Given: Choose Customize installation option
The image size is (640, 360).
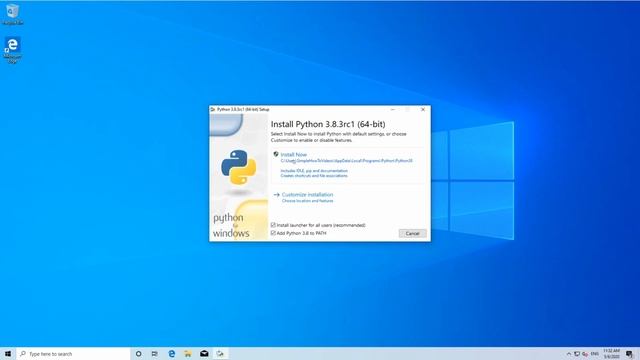Looking at the screenshot, I should (x=307, y=195).
